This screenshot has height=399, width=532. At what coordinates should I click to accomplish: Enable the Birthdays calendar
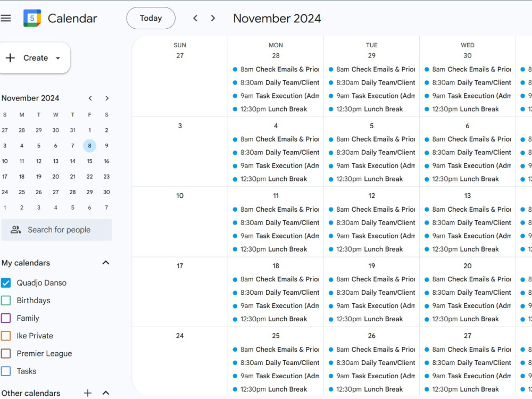pyautogui.click(x=6, y=300)
